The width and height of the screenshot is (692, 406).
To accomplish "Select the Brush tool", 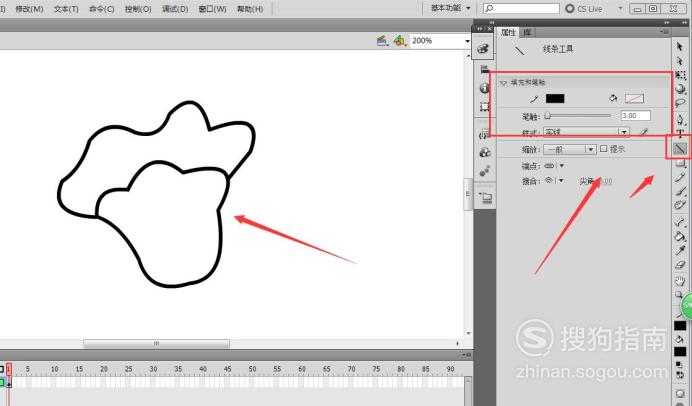I will [680, 191].
